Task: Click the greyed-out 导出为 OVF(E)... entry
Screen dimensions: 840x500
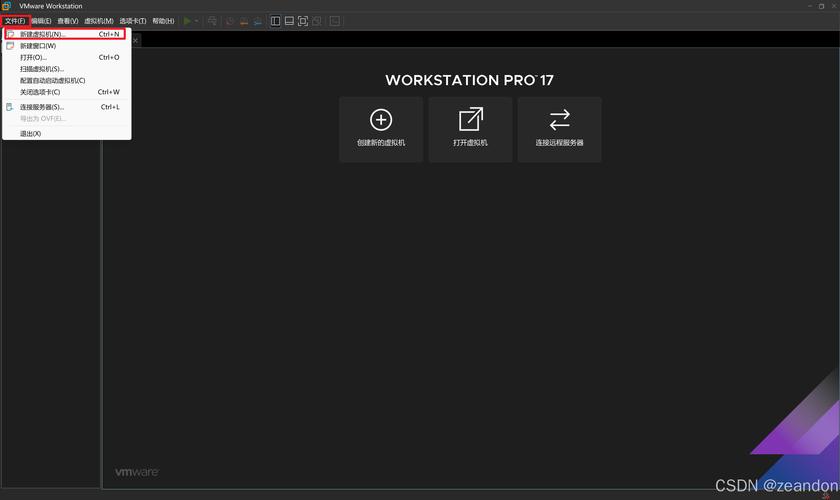Action: tap(66, 118)
